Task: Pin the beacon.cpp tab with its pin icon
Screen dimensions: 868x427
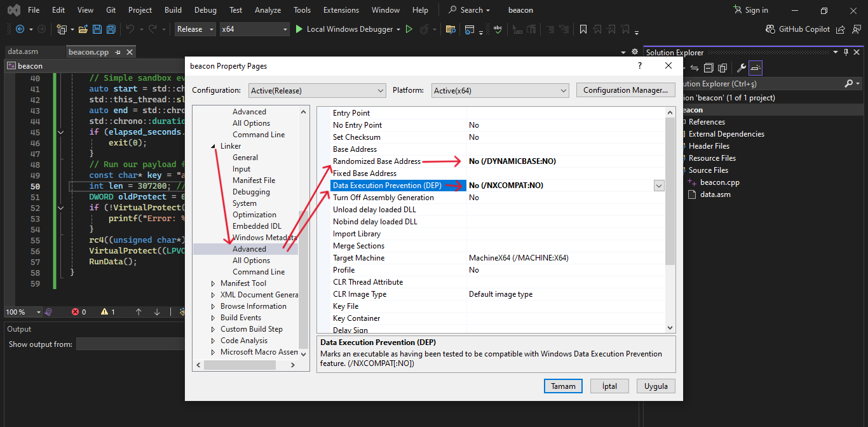Action: tap(118, 52)
